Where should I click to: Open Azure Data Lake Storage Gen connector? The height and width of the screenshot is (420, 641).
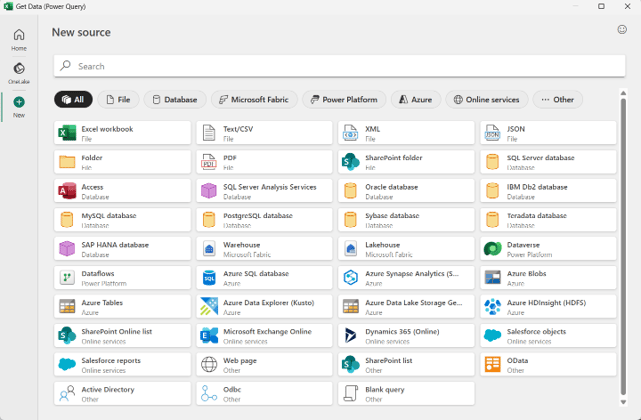point(406,307)
